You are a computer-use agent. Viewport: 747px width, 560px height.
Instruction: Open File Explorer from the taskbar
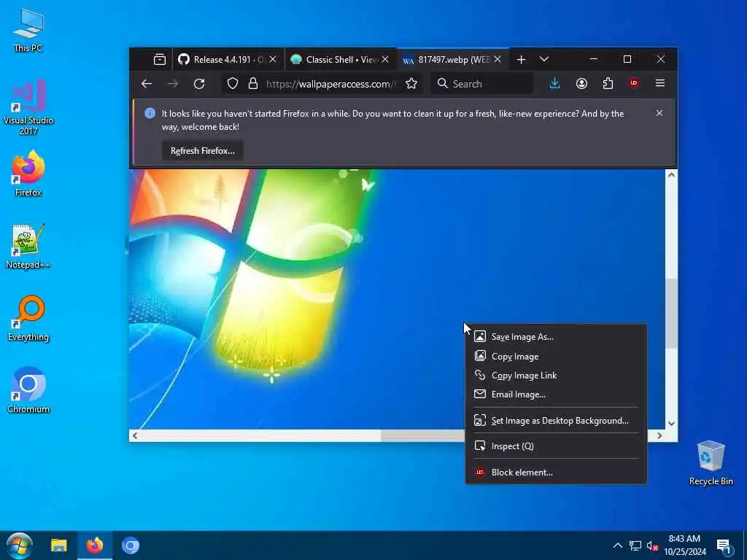coord(58,545)
